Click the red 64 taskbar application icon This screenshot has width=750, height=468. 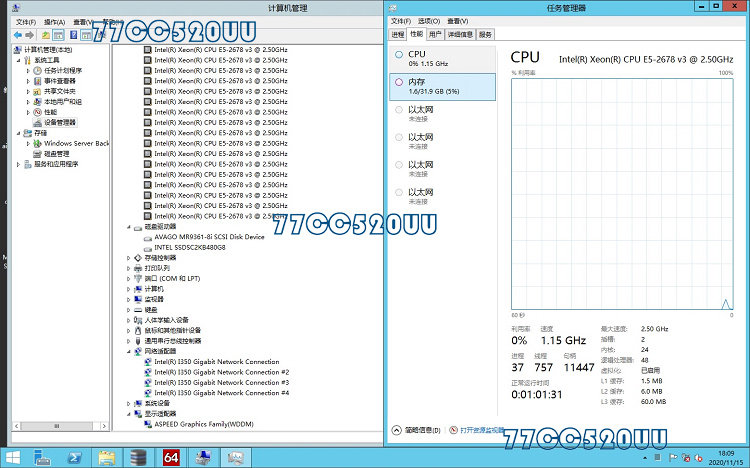tap(171, 458)
